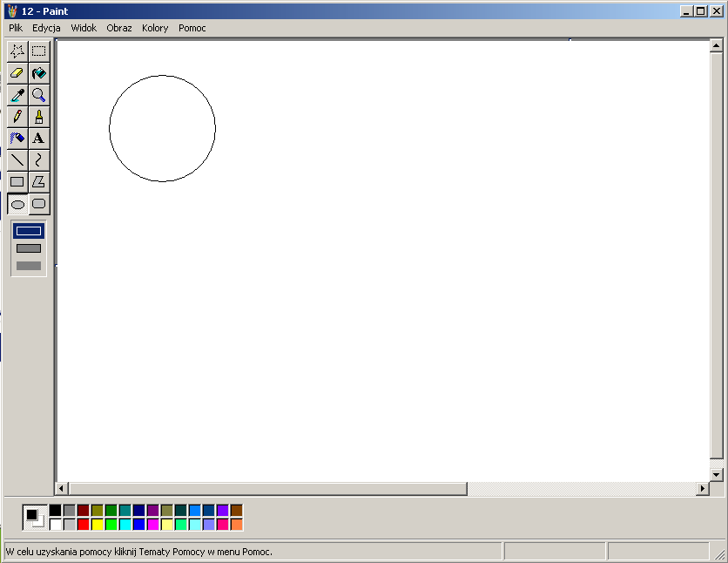Select the brown swatch
This screenshot has width=728, height=563.
[236, 511]
